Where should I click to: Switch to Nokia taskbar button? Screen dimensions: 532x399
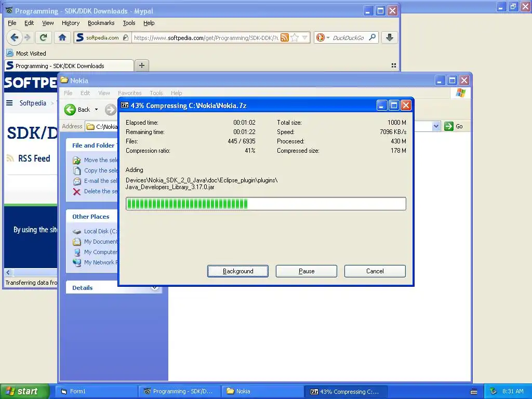click(262, 391)
